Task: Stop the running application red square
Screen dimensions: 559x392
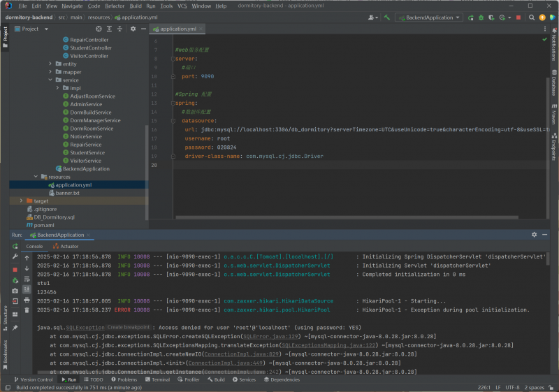Action: [x=518, y=17]
